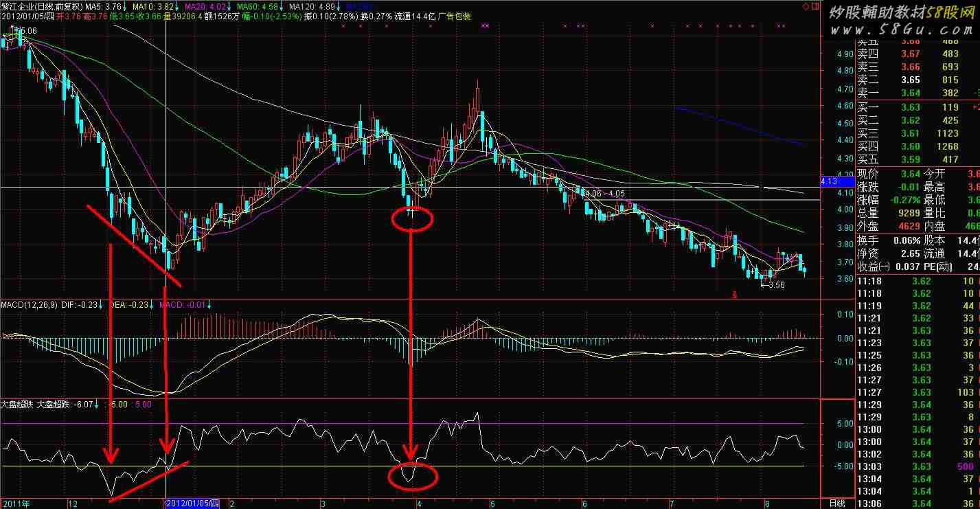The image size is (980, 509).
Task: Click the 厂告包装 industry sector link
Action: pos(455,16)
